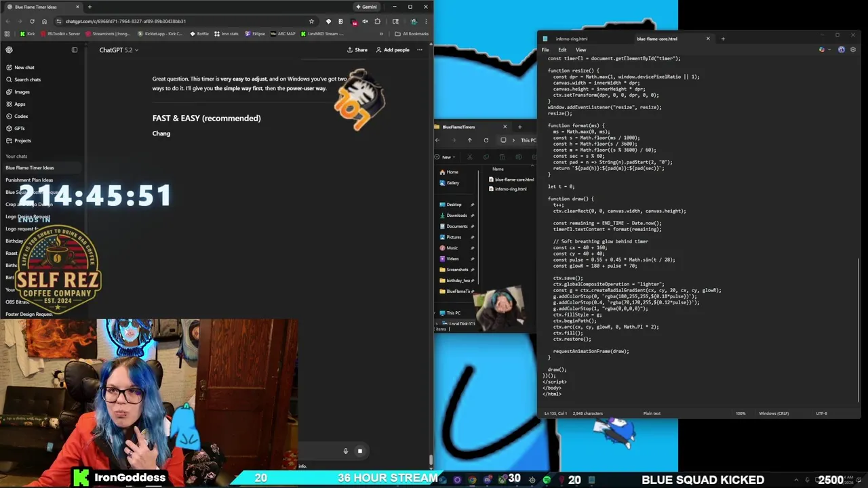Screen dimensions: 868x488
Task: Open blue-flame-core.html file in Explorer
Action: click(511, 180)
